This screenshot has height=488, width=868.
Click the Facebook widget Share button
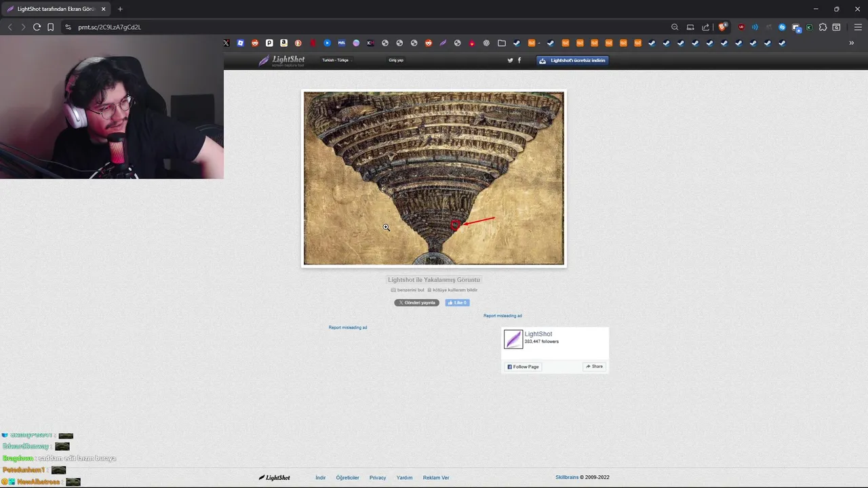pyautogui.click(x=595, y=367)
